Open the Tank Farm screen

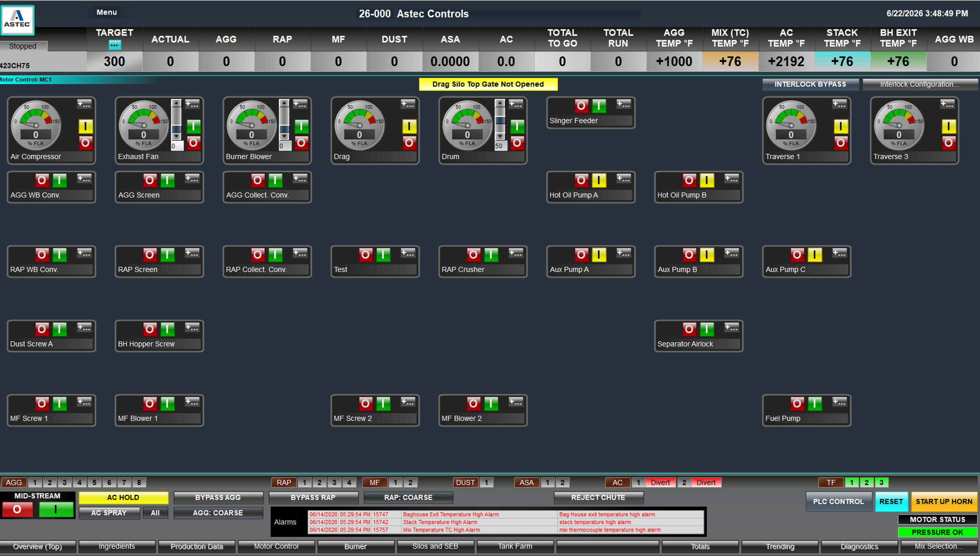(x=515, y=546)
